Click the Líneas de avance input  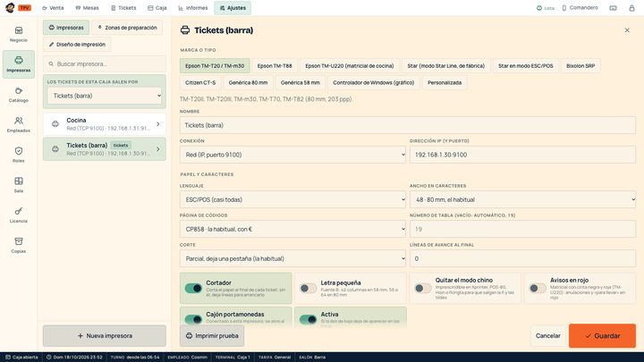[522, 258]
